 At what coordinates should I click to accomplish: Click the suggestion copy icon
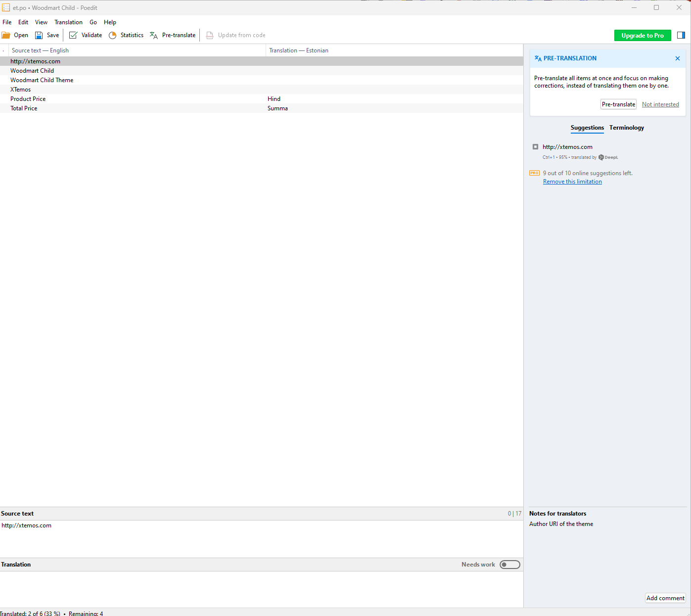pos(535,147)
